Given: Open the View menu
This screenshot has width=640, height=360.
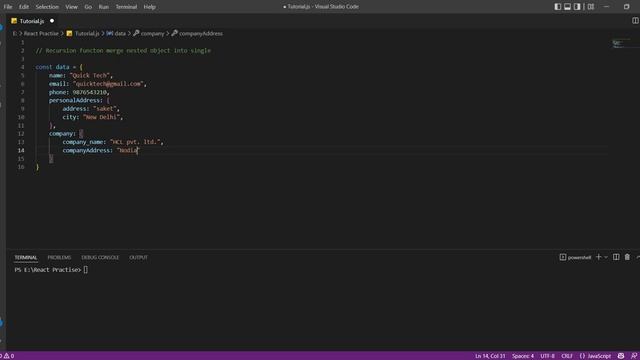Looking at the screenshot, I should [x=71, y=7].
